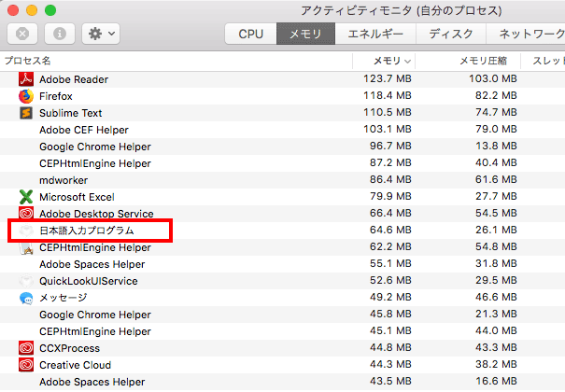Click the quit process (X) toolbar button

coord(22,34)
